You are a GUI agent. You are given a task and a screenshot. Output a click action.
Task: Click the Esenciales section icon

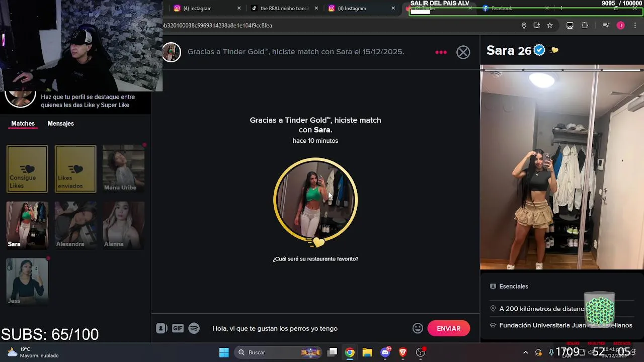click(x=493, y=286)
